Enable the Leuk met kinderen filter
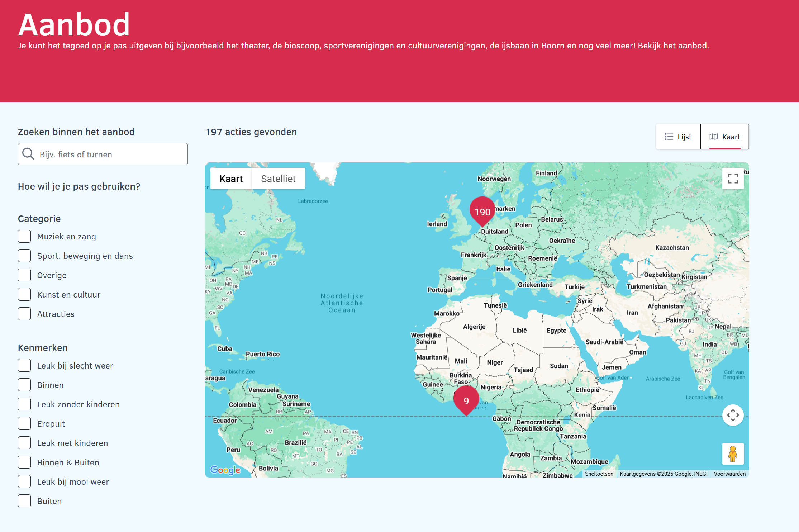The width and height of the screenshot is (799, 532). [24, 443]
